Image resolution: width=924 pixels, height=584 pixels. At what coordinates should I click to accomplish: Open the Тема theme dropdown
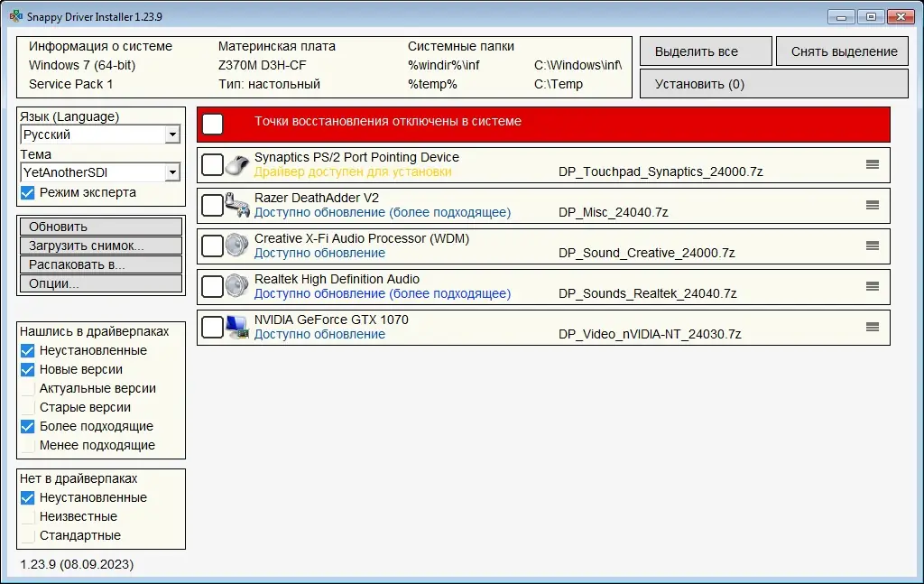(172, 171)
